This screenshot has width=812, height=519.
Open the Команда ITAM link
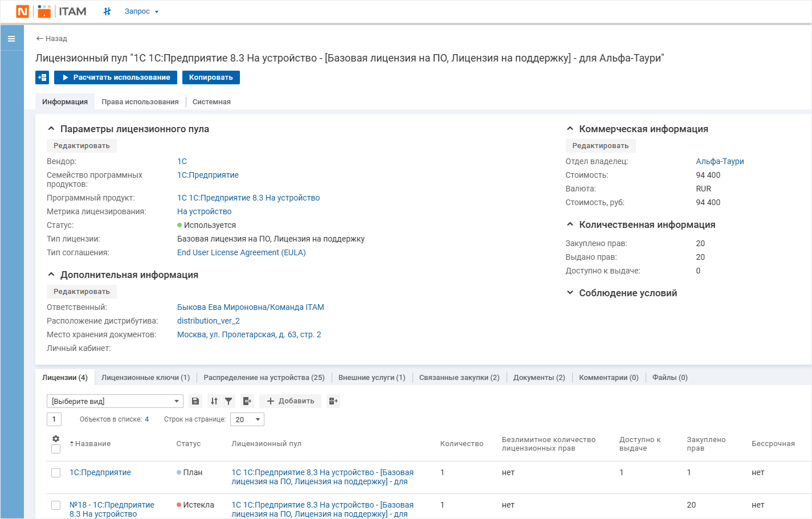(x=297, y=308)
